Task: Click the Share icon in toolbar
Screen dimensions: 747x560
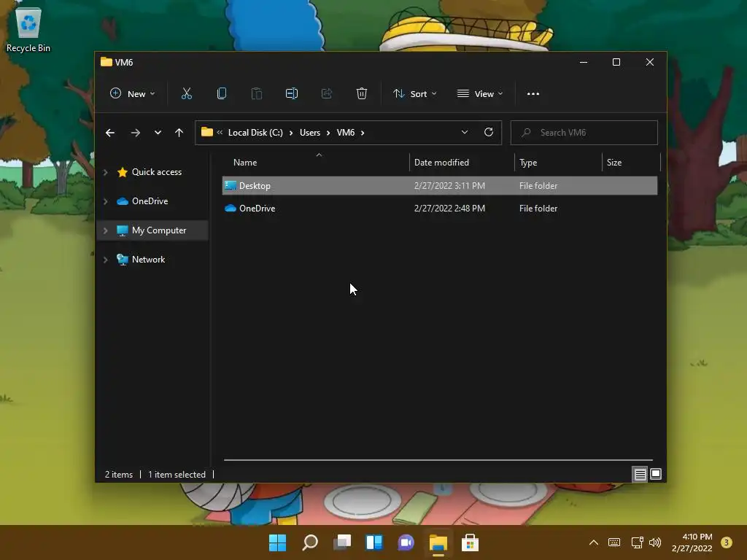Action: point(327,94)
